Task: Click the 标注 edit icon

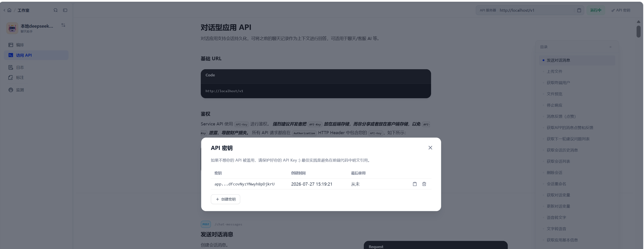Action: (11, 78)
